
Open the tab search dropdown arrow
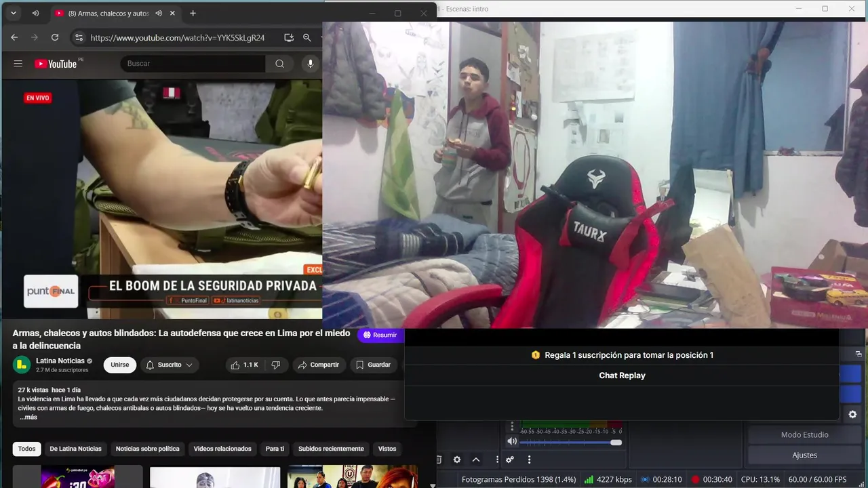(x=13, y=14)
